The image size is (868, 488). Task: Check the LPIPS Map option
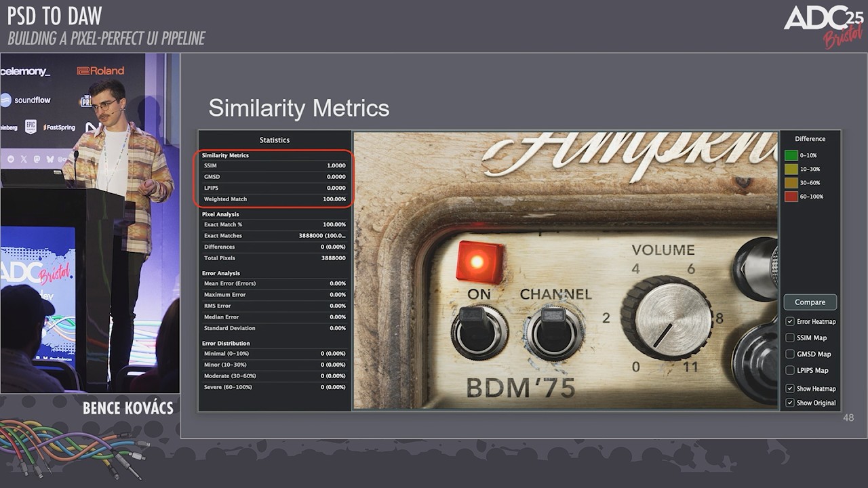click(x=790, y=370)
